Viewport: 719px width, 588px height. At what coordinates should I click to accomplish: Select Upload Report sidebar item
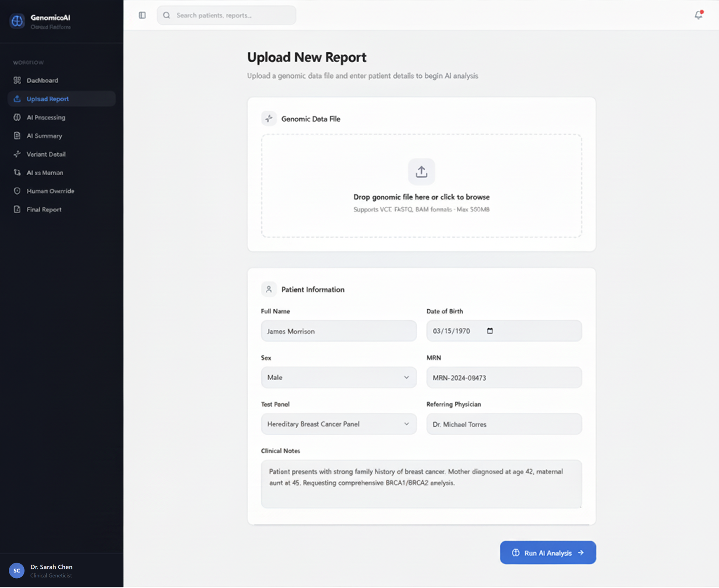(x=61, y=99)
